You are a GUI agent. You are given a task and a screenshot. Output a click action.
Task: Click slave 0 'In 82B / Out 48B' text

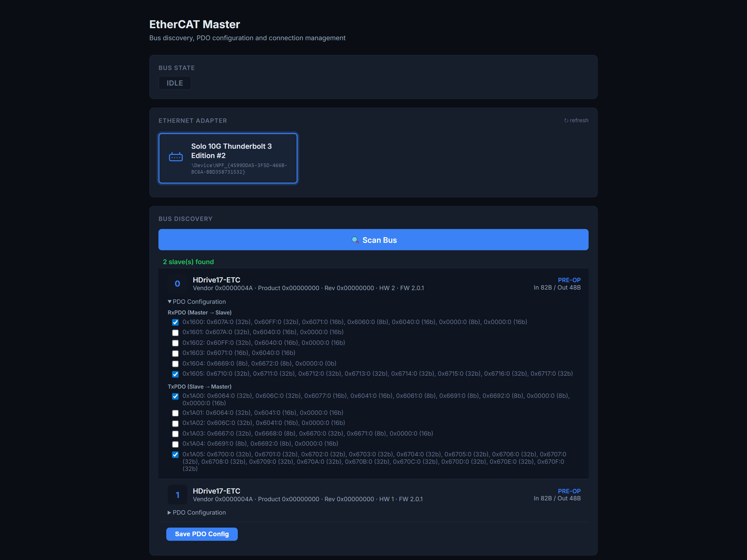(x=557, y=287)
